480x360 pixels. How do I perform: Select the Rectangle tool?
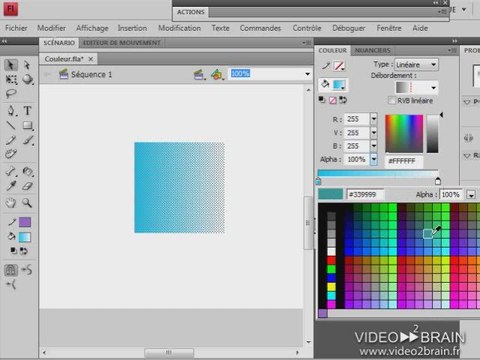point(27,125)
